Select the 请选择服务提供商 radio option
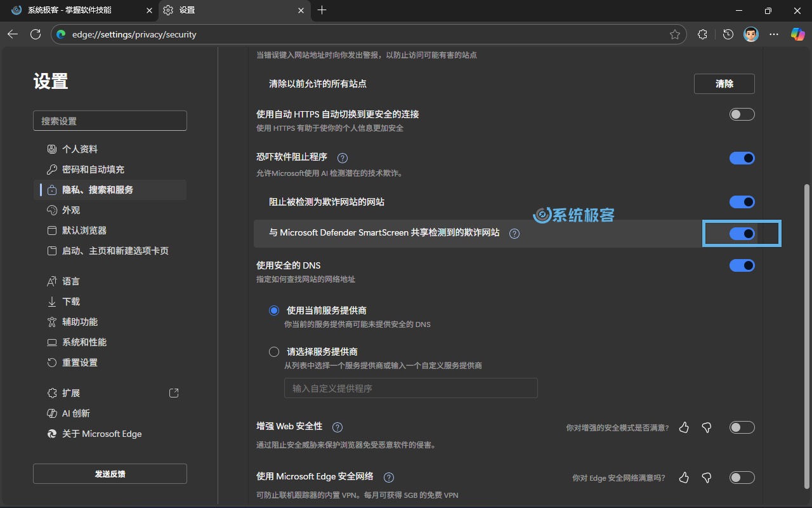The width and height of the screenshot is (812, 508). (273, 351)
